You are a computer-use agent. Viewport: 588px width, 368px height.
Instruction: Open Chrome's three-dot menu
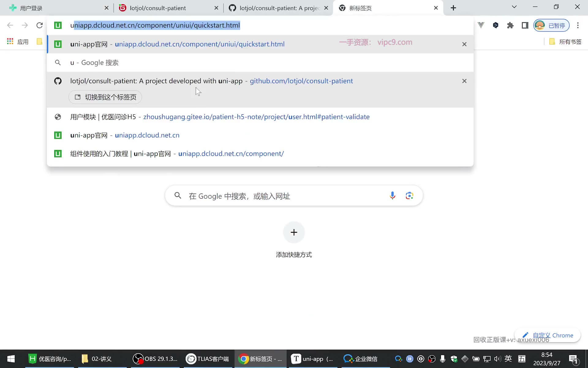pyautogui.click(x=578, y=25)
